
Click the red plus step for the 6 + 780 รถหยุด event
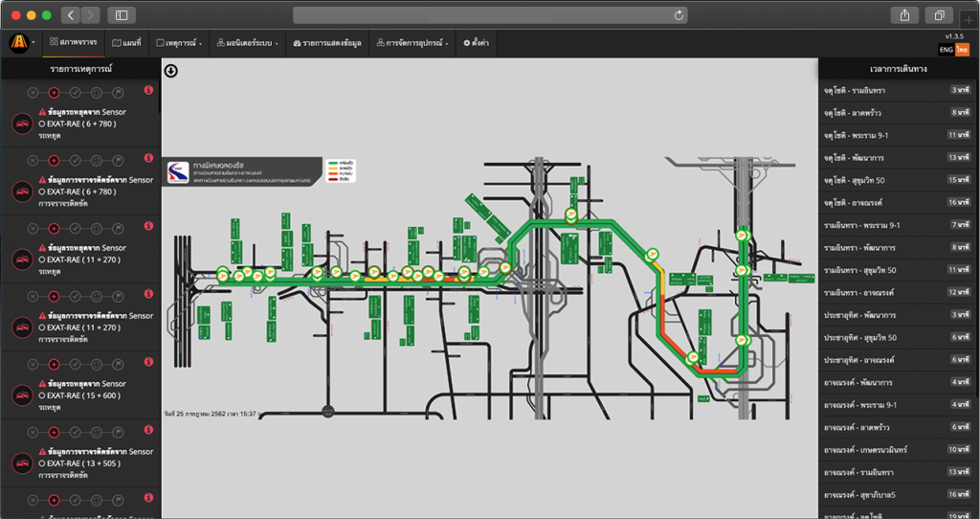pyautogui.click(x=54, y=93)
